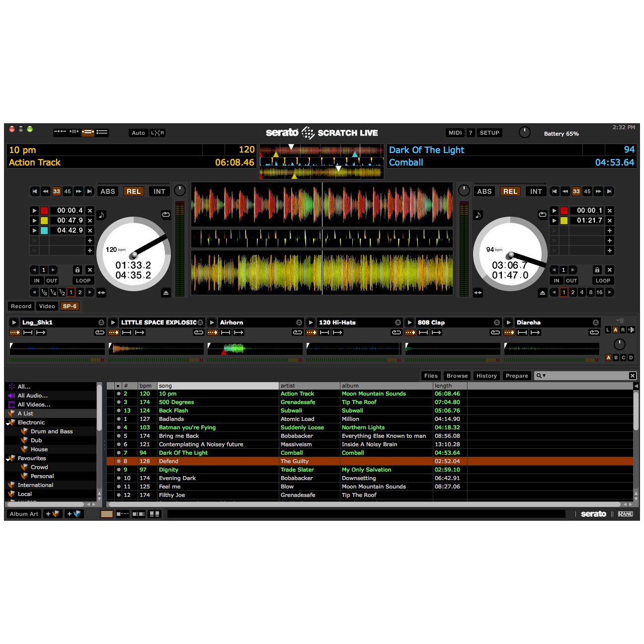644x644 pixels.
Task: Play the Airhorn sample slot
Action: pos(212,322)
